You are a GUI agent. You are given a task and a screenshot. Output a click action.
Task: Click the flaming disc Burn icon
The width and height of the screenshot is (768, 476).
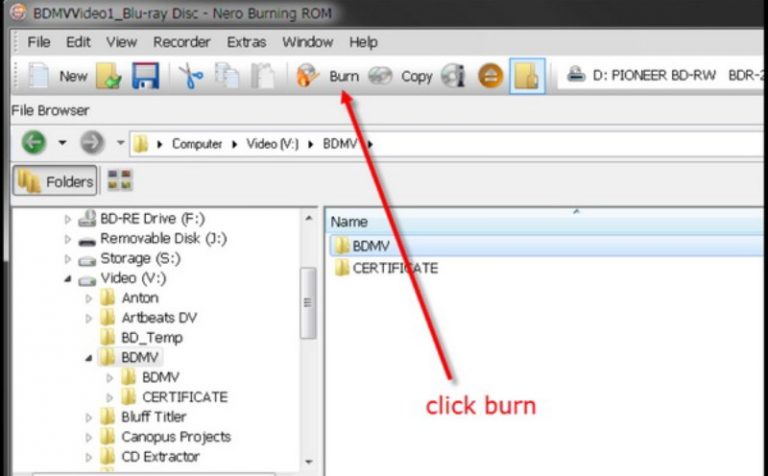click(x=307, y=76)
